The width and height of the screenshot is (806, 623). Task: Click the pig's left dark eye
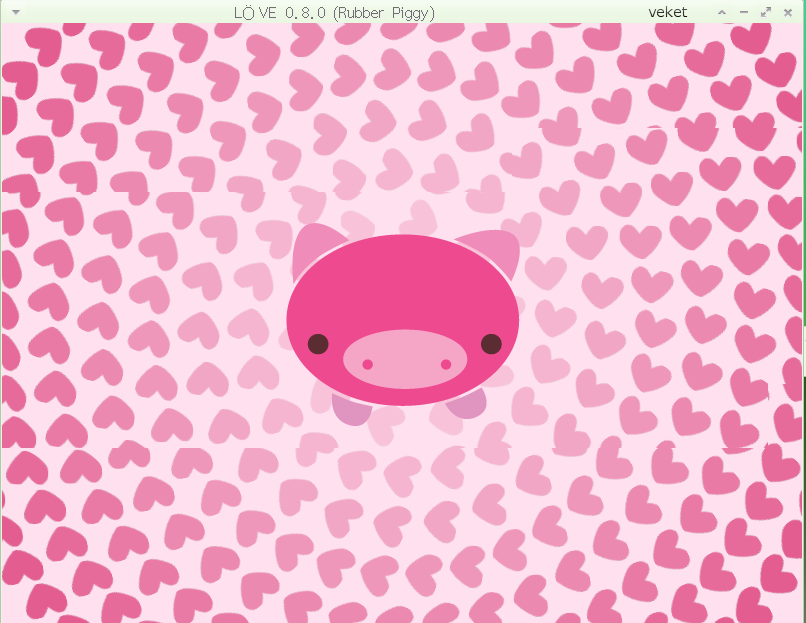point(318,344)
